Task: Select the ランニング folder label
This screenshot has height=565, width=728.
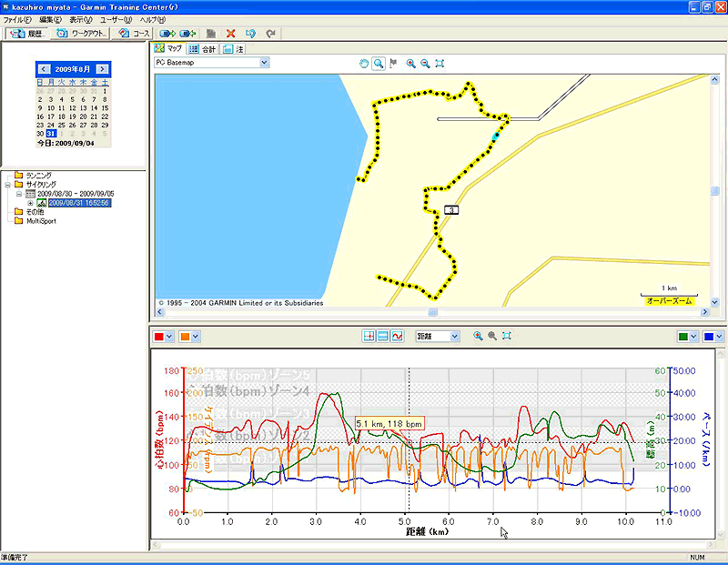Action: [x=38, y=176]
